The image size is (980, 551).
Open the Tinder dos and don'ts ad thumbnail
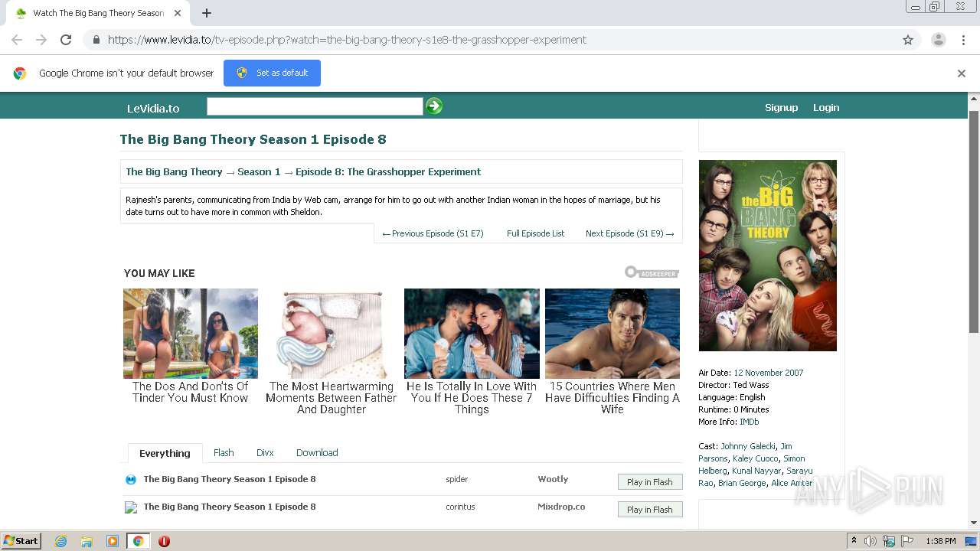[191, 334]
